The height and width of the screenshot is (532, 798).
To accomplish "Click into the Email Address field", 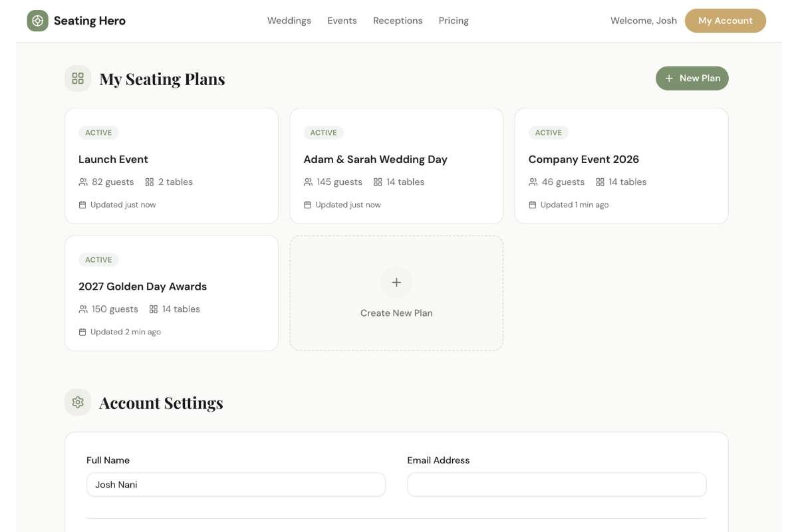I will point(557,485).
